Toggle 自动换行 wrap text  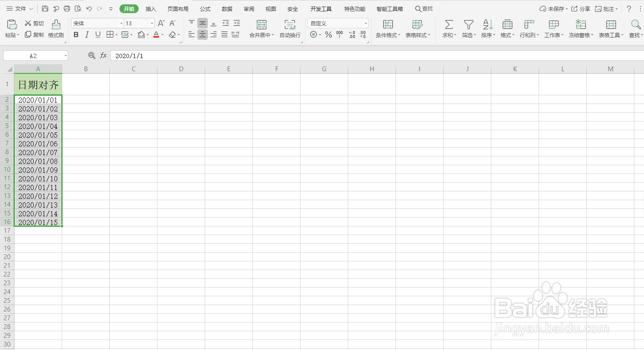[x=290, y=29]
